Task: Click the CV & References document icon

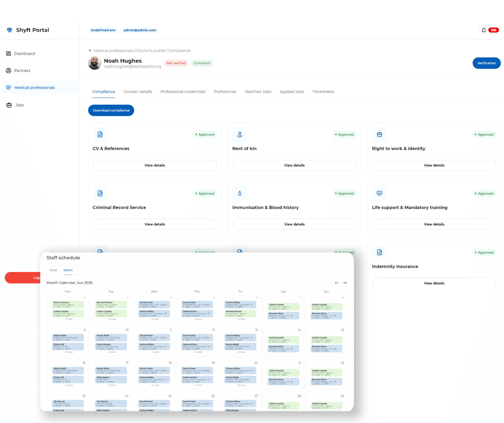Action: [100, 134]
